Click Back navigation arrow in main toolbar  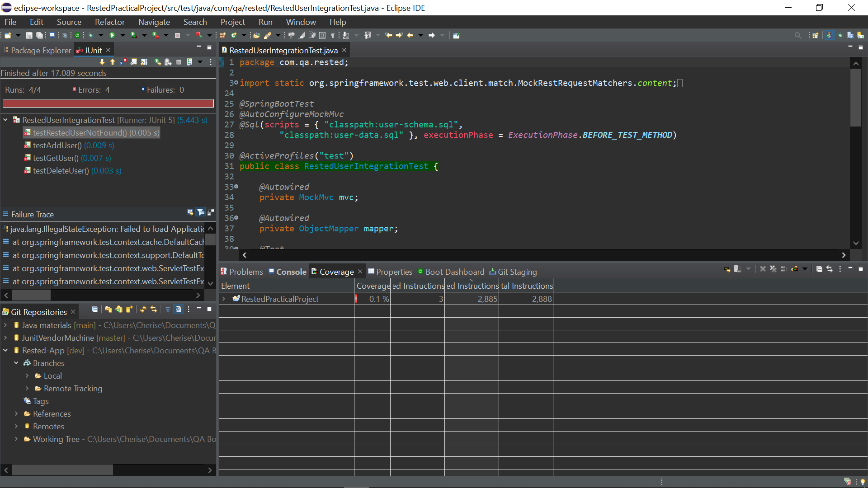[410, 35]
